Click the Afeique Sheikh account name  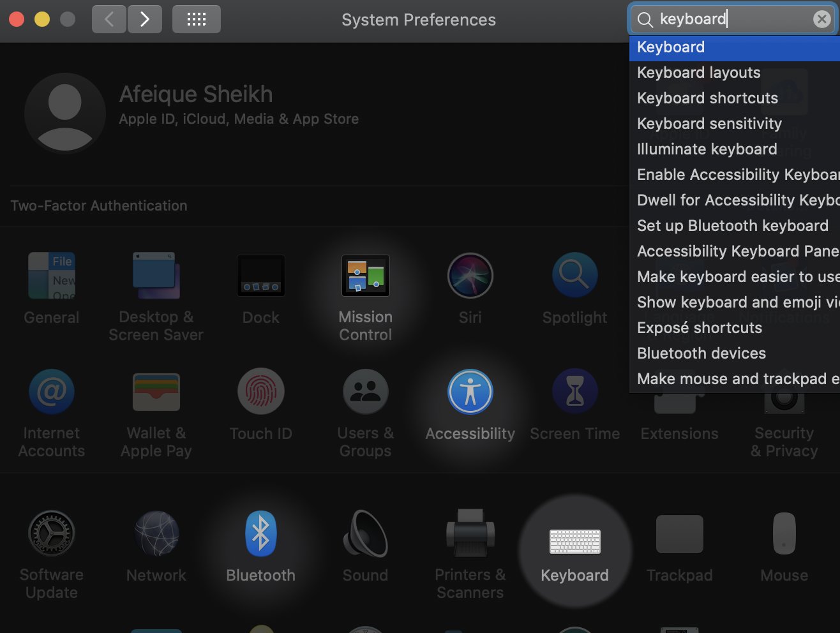coord(195,94)
